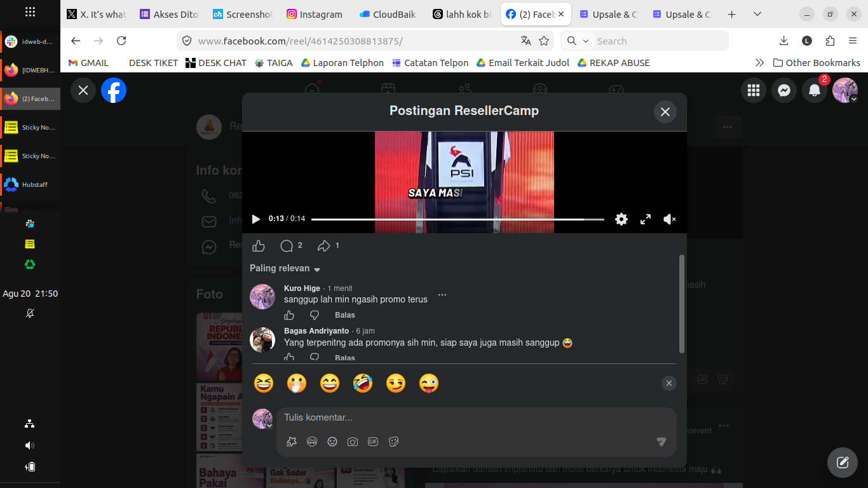868x488 pixels.
Task: Show more bookmarks with the overflow chevron
Action: tap(759, 63)
